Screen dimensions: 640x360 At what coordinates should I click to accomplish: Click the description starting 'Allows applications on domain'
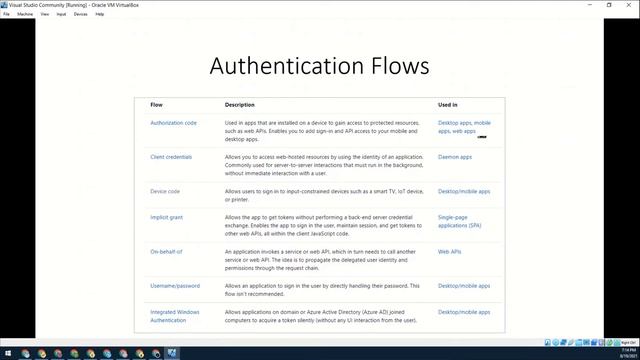[x=321, y=316]
